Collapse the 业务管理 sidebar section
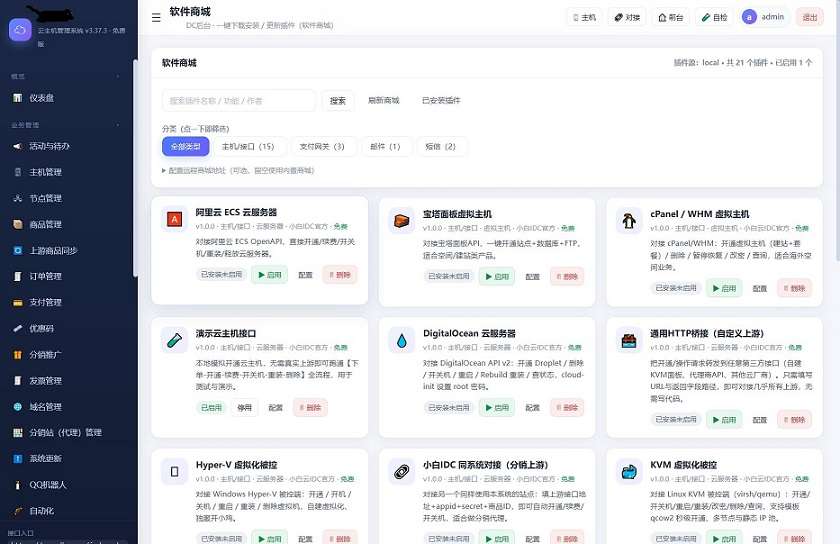 click(x=118, y=125)
